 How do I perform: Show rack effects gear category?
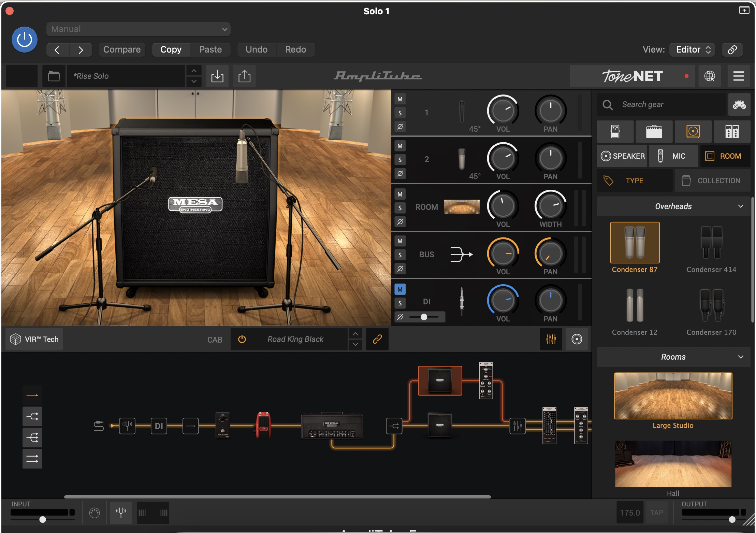click(732, 131)
